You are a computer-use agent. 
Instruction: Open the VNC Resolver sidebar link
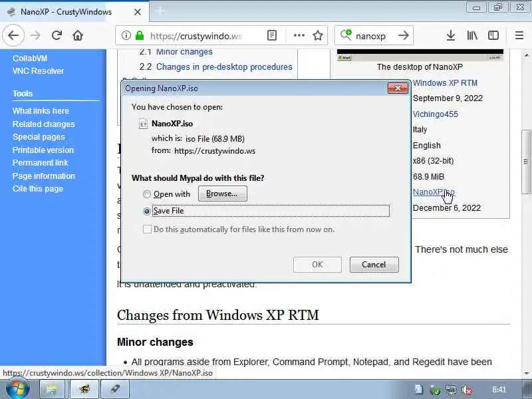(x=38, y=71)
